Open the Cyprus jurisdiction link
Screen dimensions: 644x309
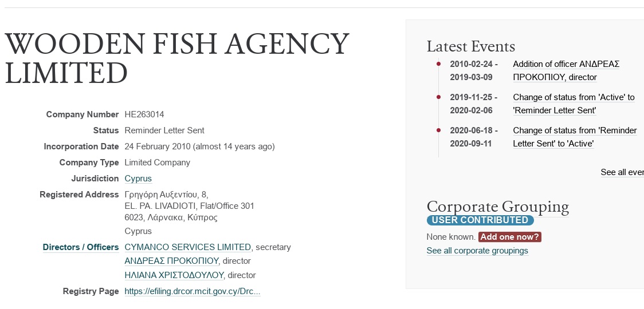[138, 179]
